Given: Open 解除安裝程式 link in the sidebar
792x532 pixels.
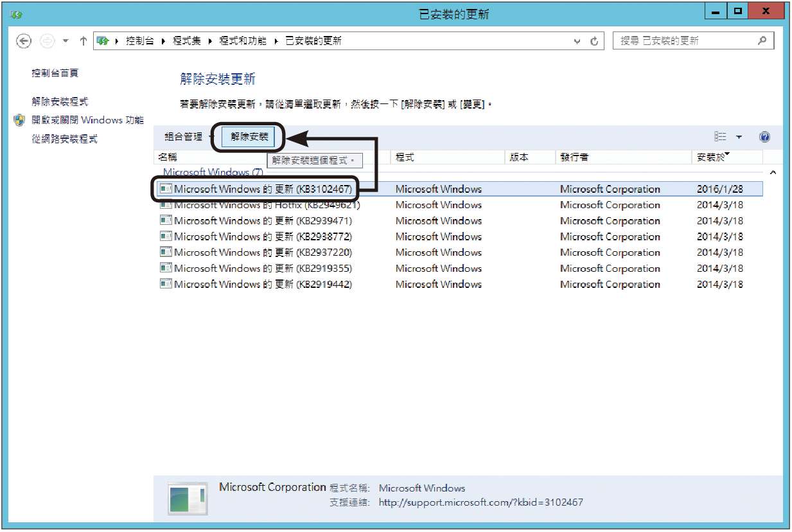Looking at the screenshot, I should 60,102.
